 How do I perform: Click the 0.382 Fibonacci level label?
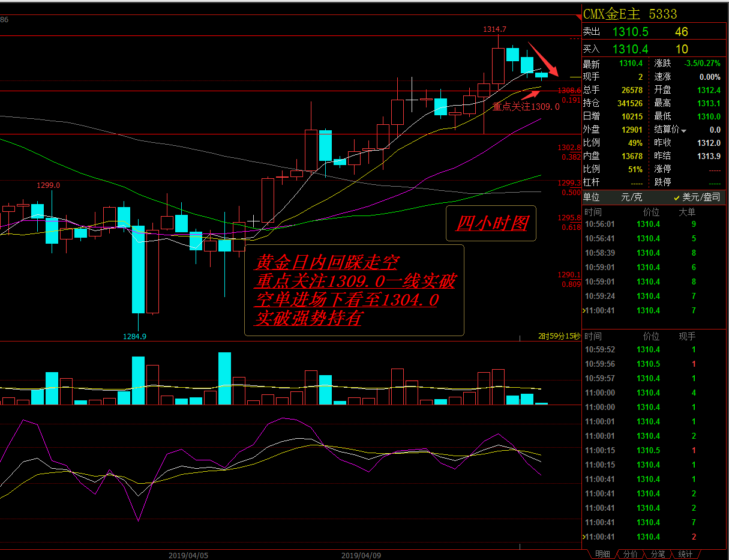[x=571, y=157]
